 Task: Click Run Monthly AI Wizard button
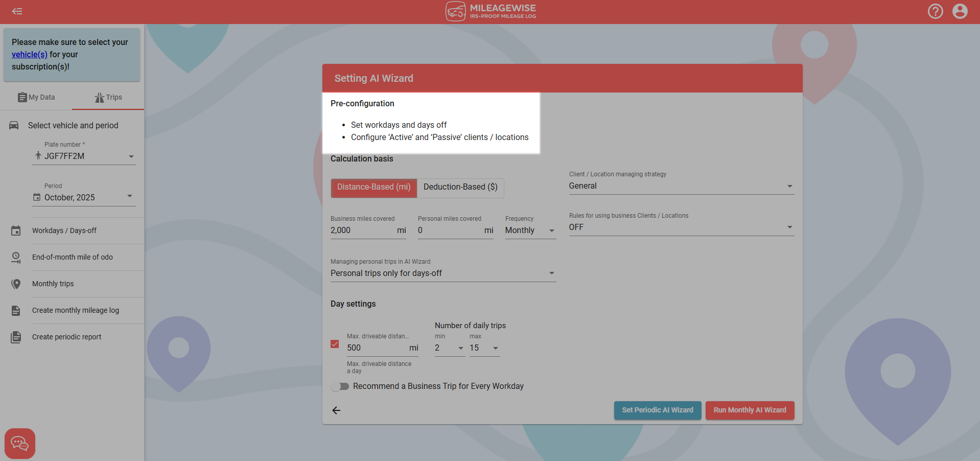click(x=750, y=410)
